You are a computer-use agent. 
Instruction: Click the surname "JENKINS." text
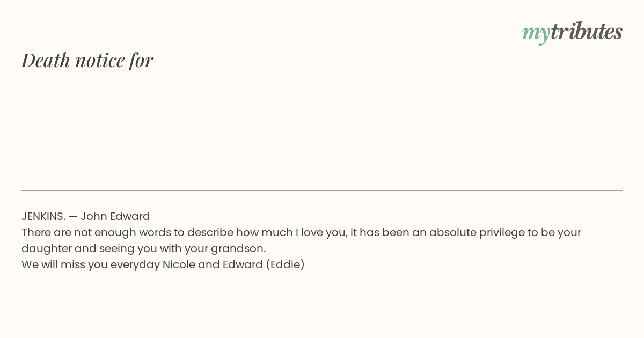[43, 216]
